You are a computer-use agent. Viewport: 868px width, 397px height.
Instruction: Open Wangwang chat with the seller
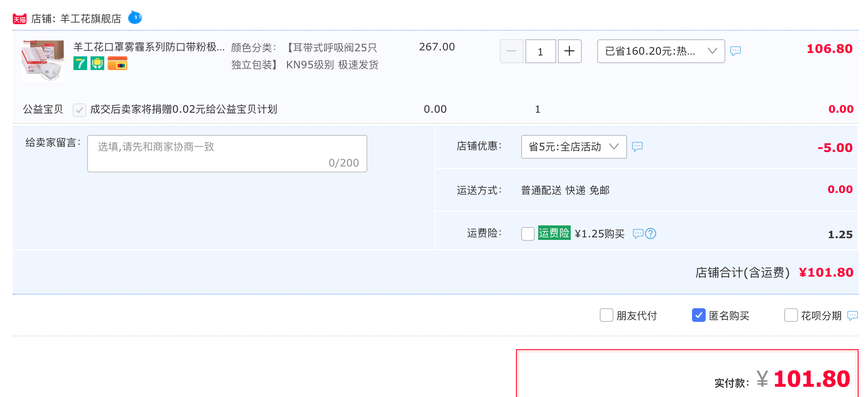135,18
